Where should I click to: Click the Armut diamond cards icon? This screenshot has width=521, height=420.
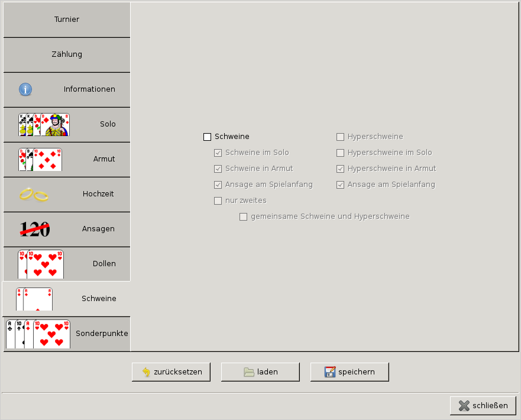40,160
